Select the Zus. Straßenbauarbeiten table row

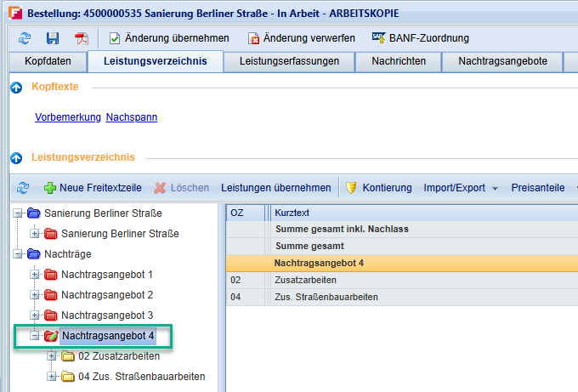click(x=326, y=297)
